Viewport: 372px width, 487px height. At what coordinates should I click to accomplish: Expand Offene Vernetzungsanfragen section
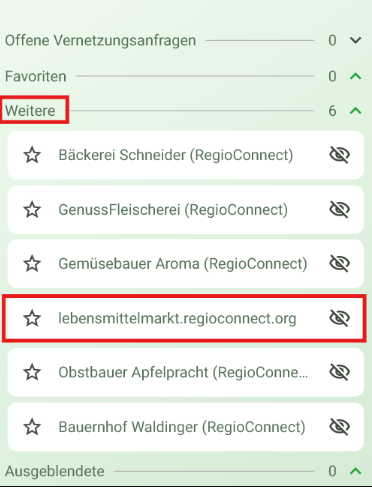pyautogui.click(x=356, y=40)
